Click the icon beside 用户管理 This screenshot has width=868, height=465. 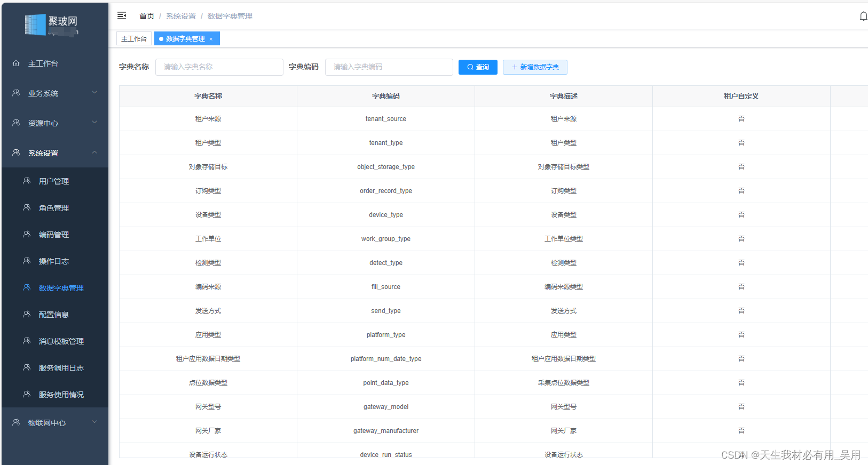point(27,181)
